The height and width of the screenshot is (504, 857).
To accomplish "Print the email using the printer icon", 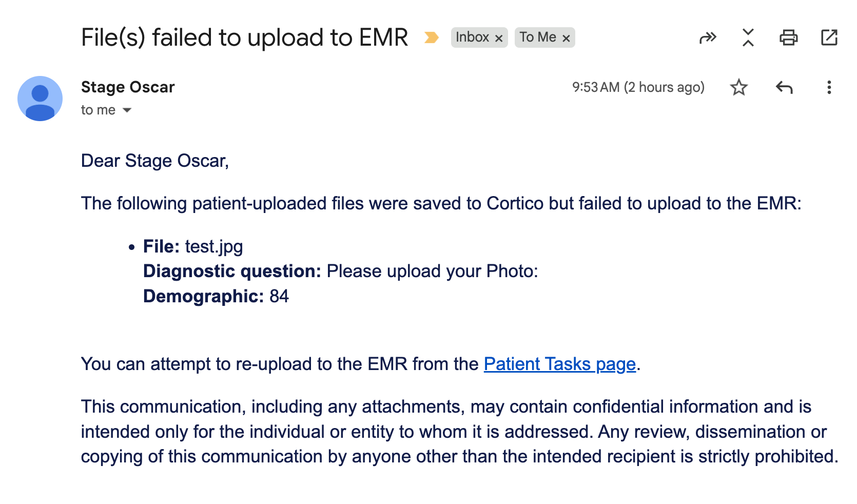I will [789, 37].
